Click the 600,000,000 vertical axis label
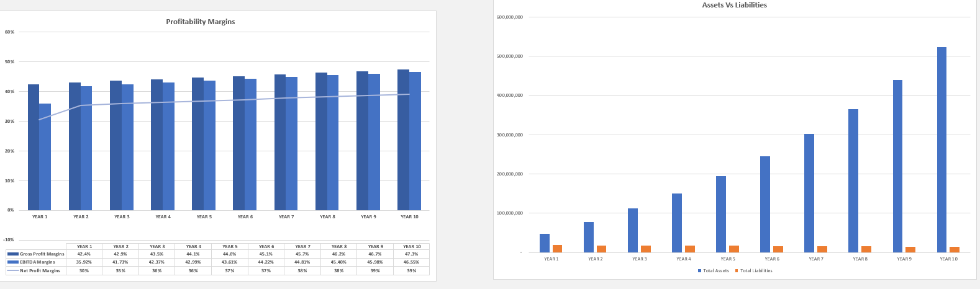Image resolution: width=980 pixels, height=289 pixels. point(510,17)
